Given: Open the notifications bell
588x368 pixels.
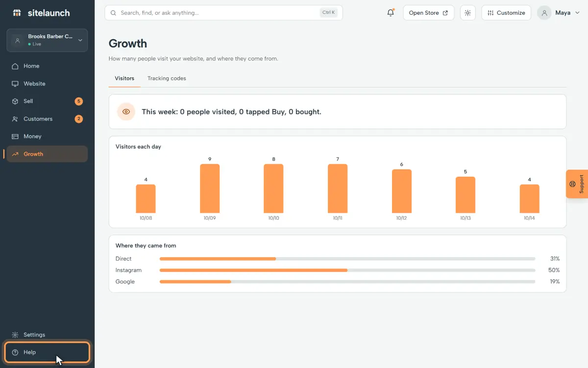Looking at the screenshot, I should (x=391, y=13).
